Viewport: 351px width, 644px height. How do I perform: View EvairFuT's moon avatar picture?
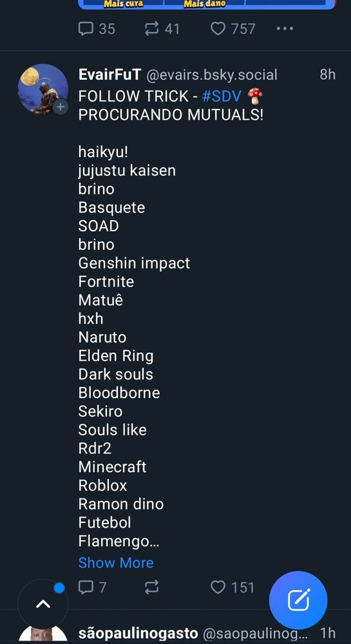coord(43,89)
